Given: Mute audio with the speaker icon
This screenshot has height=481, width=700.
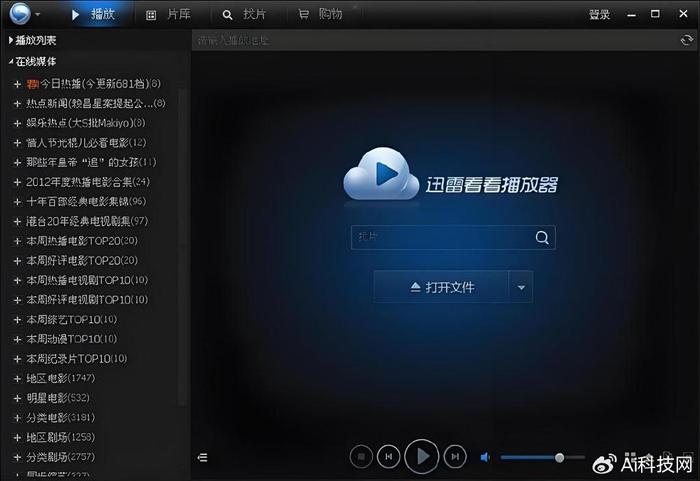Looking at the screenshot, I should 485,457.
